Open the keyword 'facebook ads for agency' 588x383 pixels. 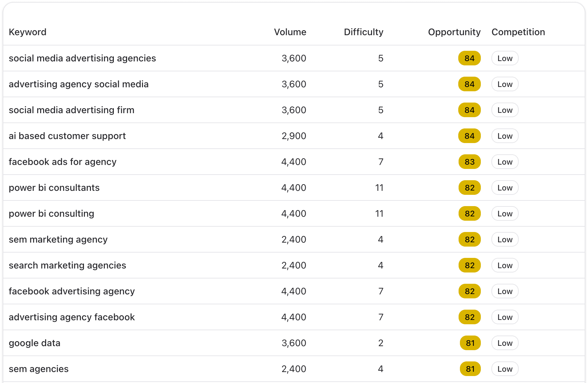click(x=62, y=162)
